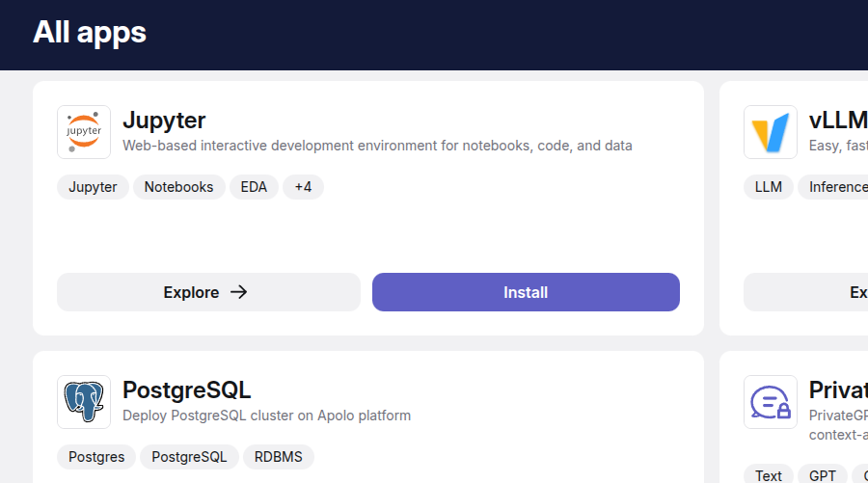Select the LLM tag on vLLM card

click(x=769, y=187)
